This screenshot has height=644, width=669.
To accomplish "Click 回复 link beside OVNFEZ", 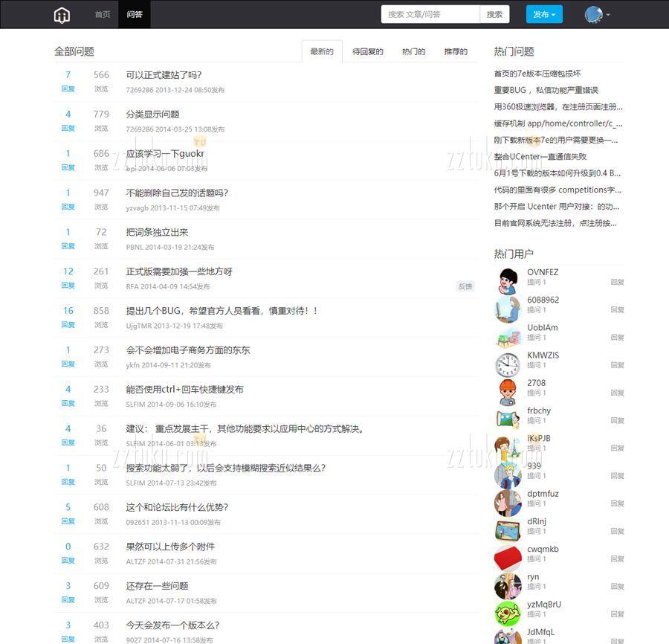I will [617, 282].
